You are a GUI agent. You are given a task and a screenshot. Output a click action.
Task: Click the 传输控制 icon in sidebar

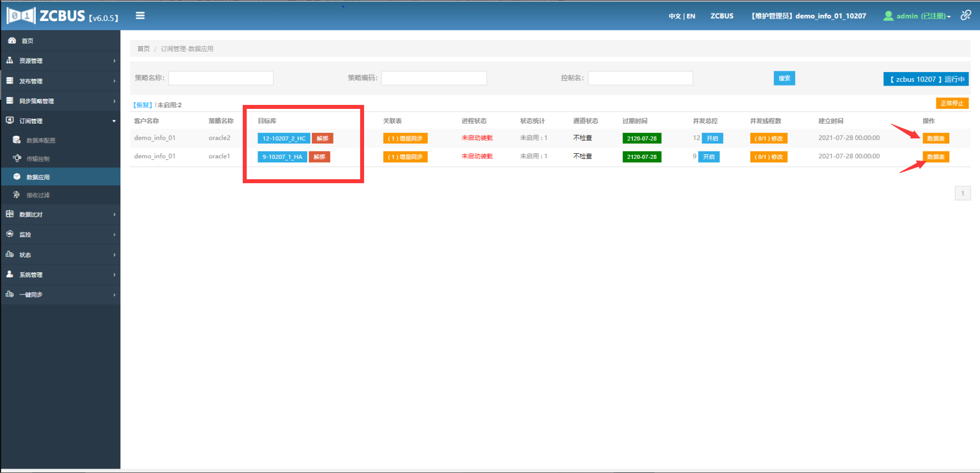(x=17, y=159)
